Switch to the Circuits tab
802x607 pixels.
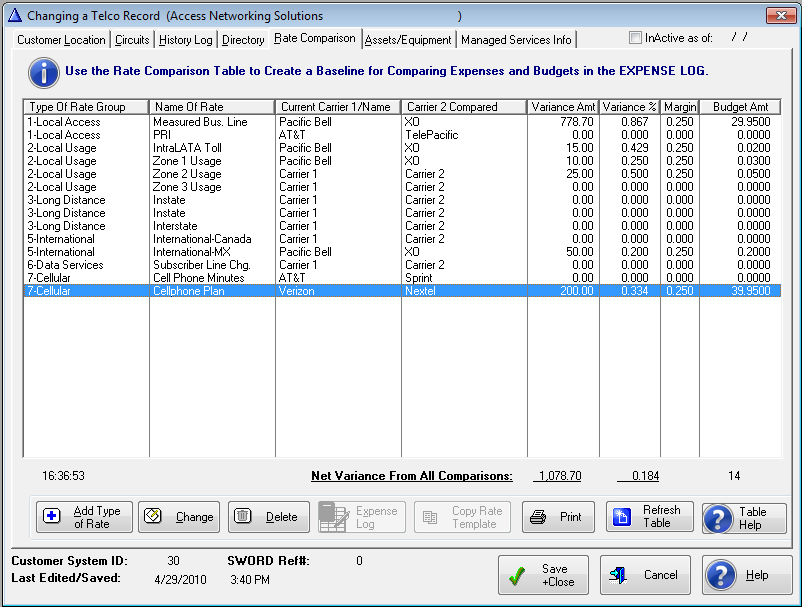(132, 40)
